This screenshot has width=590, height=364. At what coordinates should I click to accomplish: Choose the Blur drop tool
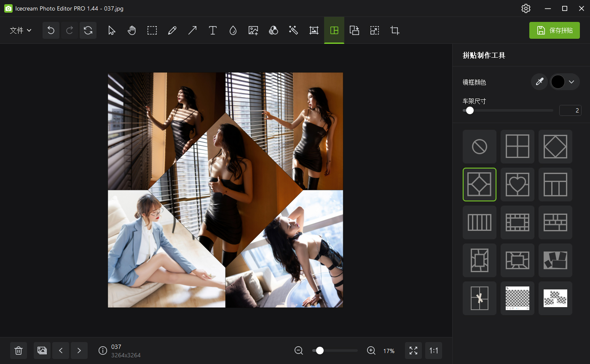[233, 30]
